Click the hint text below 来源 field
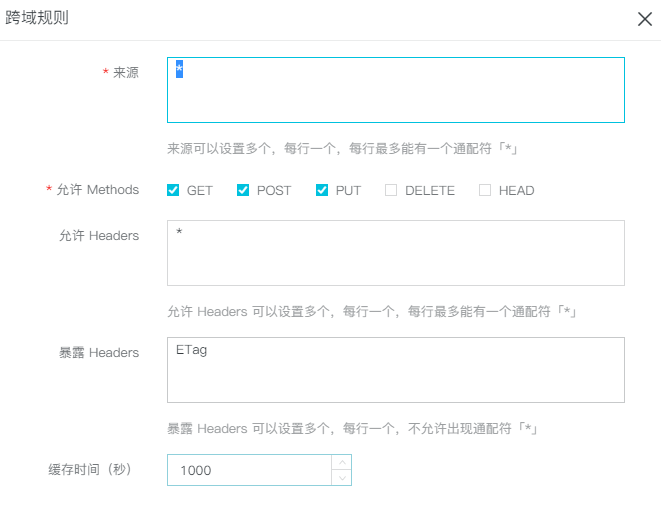 341,148
